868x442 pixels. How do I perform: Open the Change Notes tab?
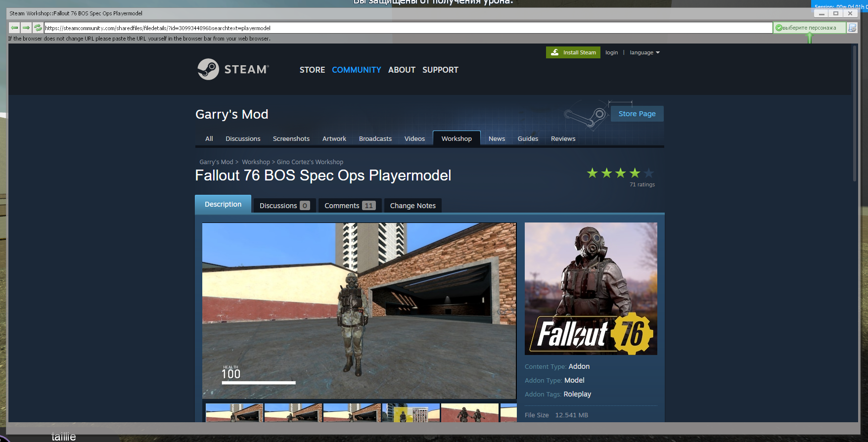click(413, 206)
